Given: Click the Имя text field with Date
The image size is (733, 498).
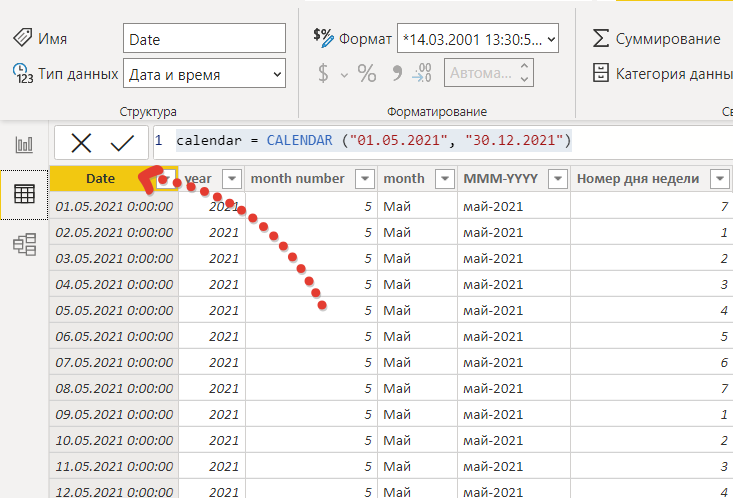Looking at the screenshot, I should point(204,38).
